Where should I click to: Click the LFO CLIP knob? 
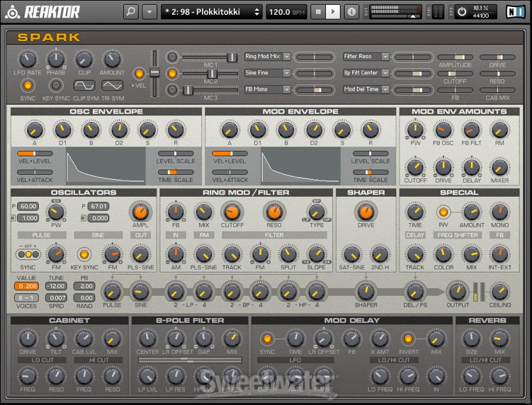(84, 59)
